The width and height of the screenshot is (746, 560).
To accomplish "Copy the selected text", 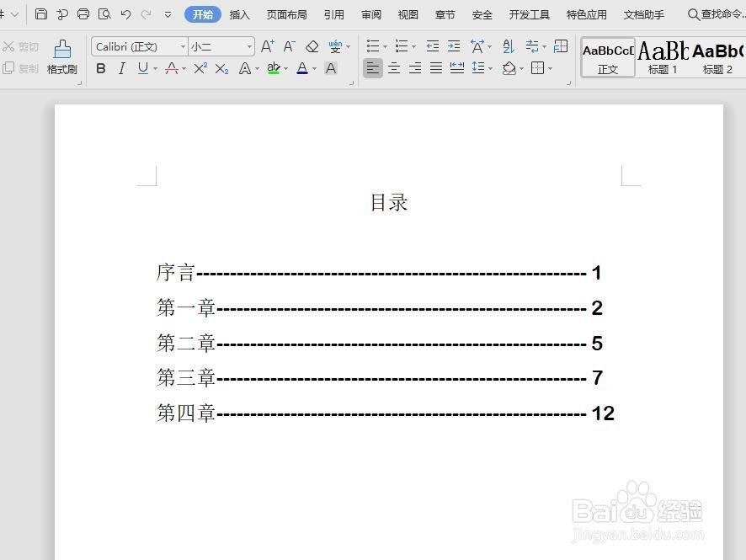I will point(20,68).
